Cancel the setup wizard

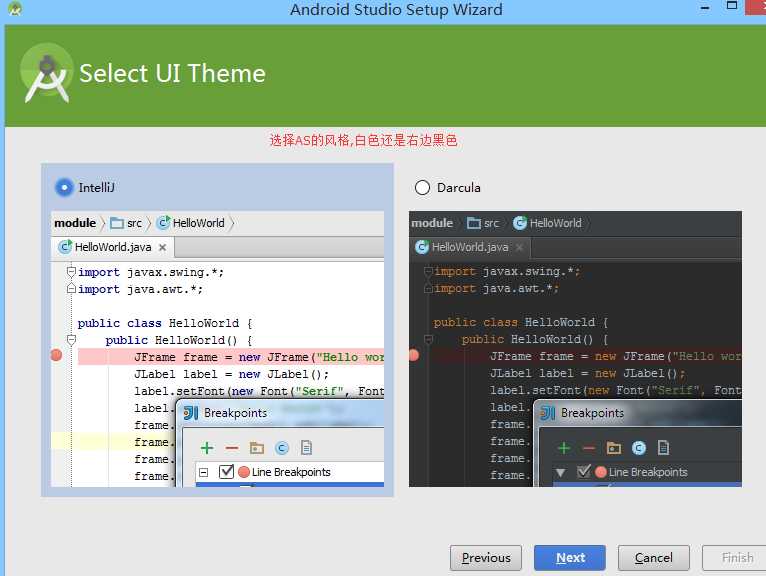coord(654,557)
